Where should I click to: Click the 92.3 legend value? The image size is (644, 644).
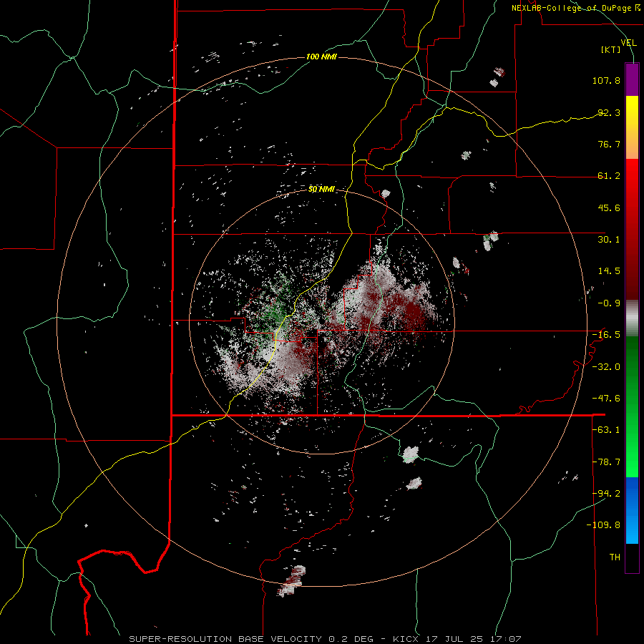tap(609, 112)
